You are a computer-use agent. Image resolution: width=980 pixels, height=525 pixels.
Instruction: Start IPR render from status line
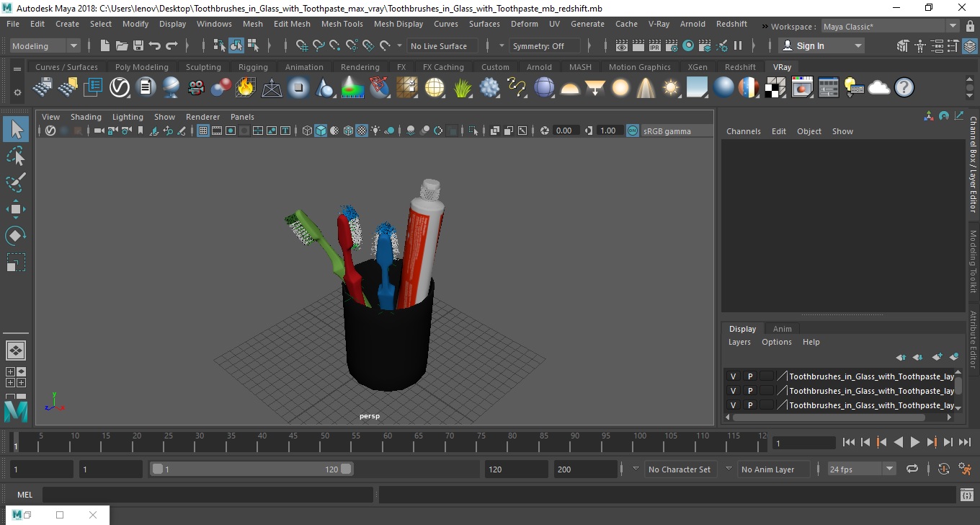[x=654, y=45]
